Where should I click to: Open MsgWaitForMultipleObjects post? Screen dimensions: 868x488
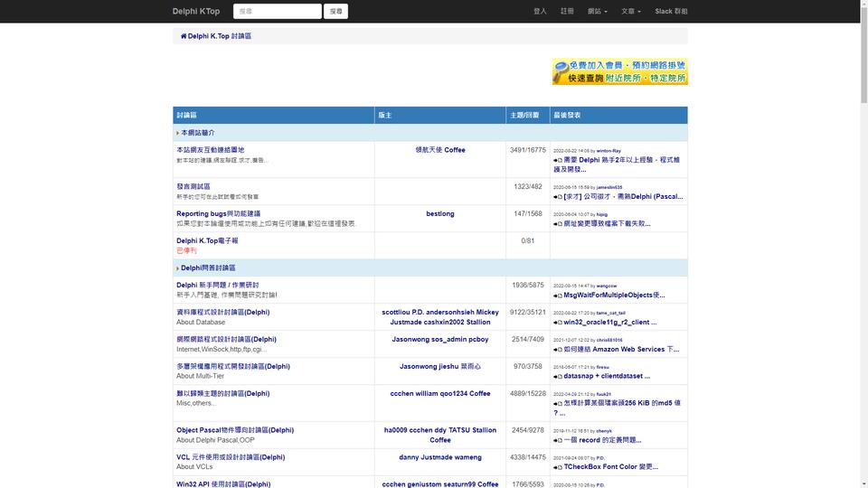(614, 295)
